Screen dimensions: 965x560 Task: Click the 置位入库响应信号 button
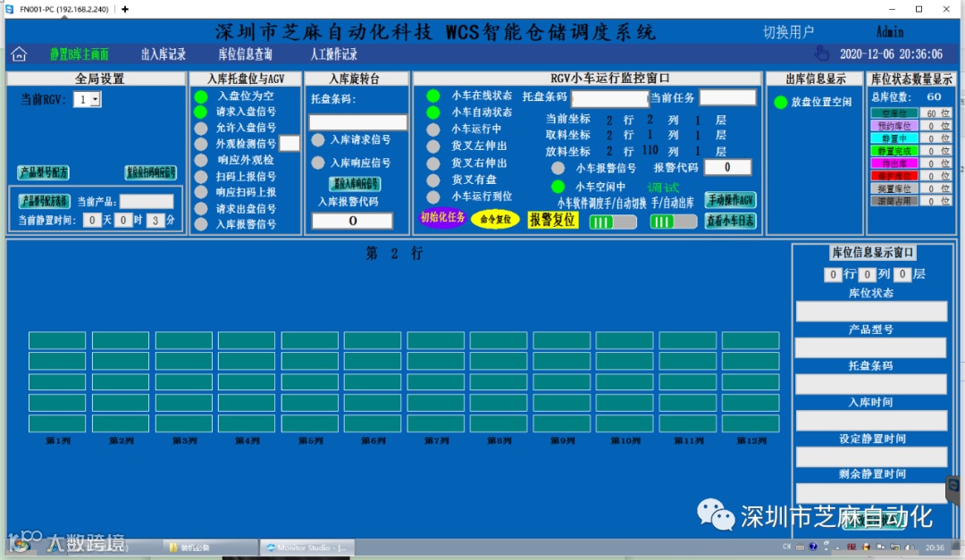click(355, 183)
